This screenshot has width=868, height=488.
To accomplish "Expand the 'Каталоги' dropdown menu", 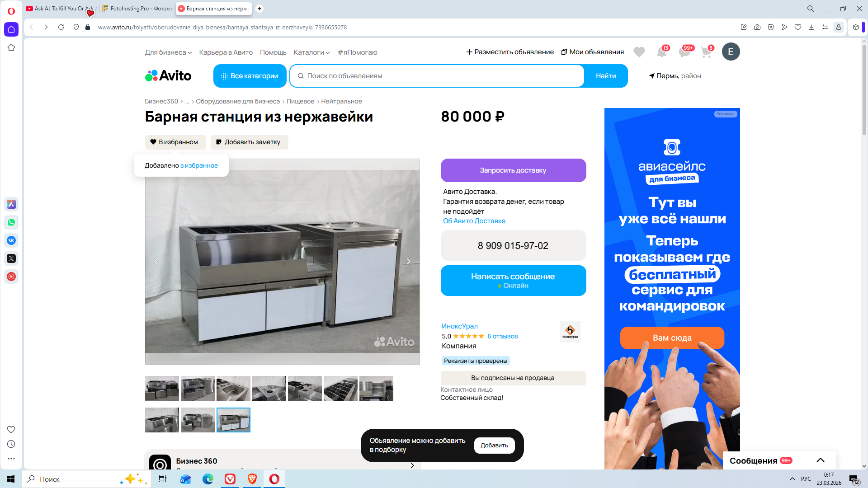I will [311, 52].
